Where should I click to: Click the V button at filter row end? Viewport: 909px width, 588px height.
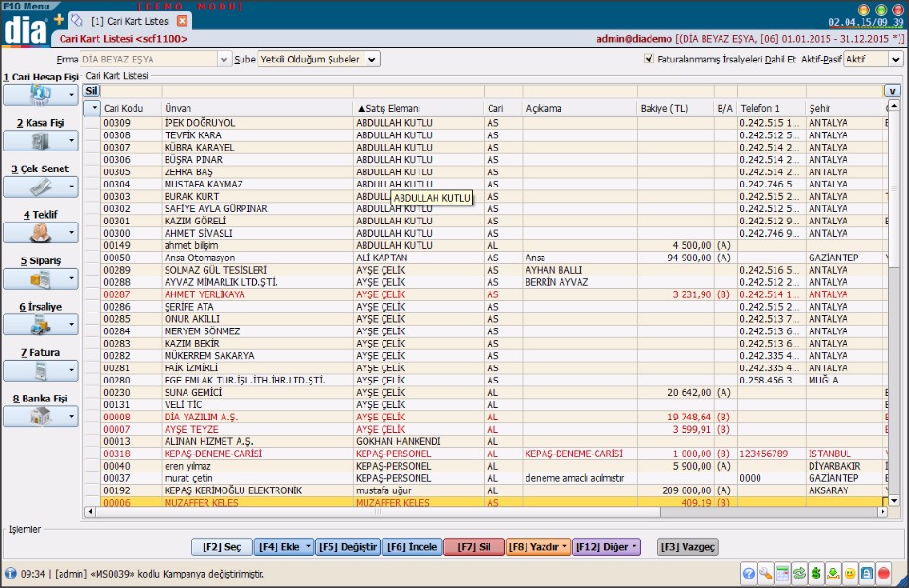pos(892,91)
